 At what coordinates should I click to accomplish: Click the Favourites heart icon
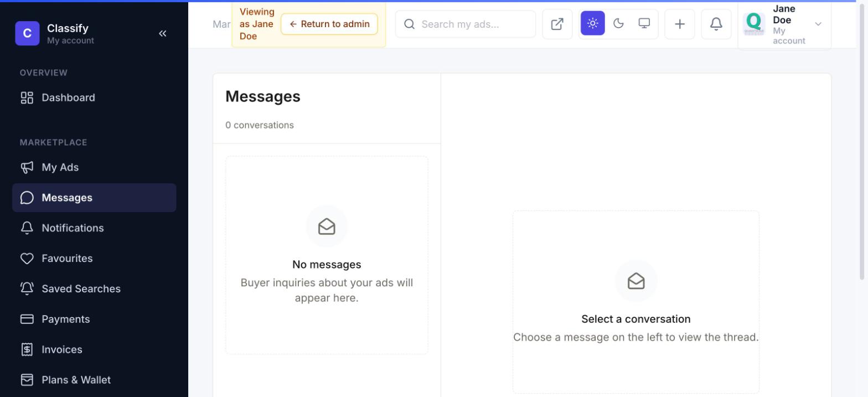[x=27, y=259]
